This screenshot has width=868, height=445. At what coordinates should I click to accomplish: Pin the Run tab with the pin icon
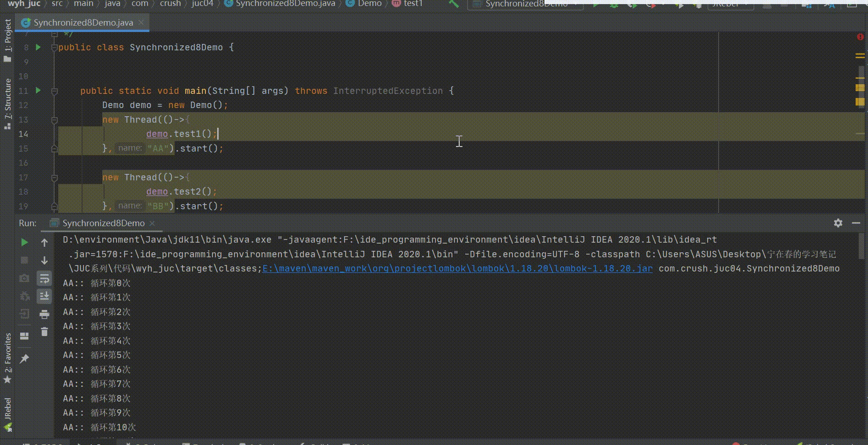click(x=24, y=358)
